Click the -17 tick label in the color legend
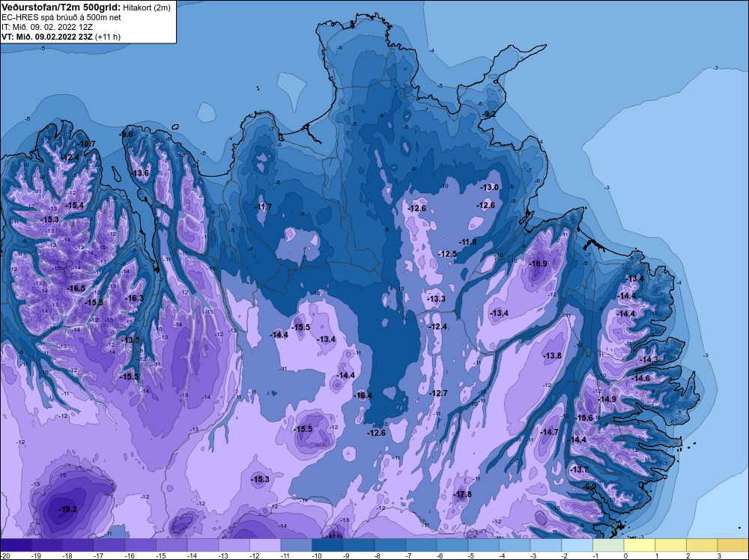Screen dimensions: 749x560 coord(97,556)
